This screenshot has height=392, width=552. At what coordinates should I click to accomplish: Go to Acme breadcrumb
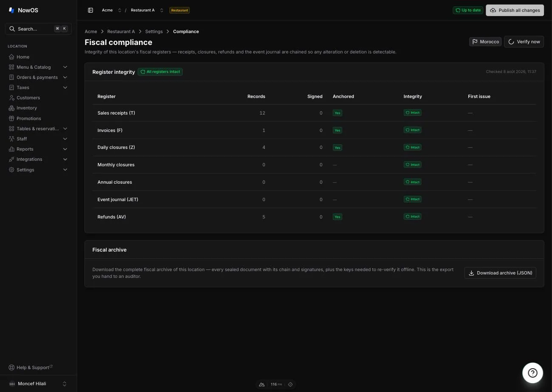(91, 31)
